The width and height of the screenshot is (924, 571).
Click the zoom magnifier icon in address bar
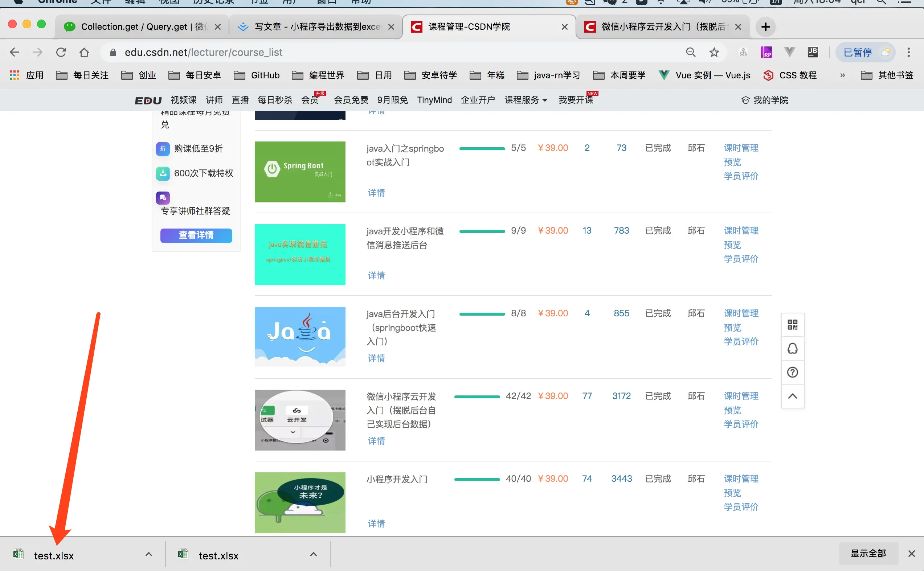coord(691,52)
